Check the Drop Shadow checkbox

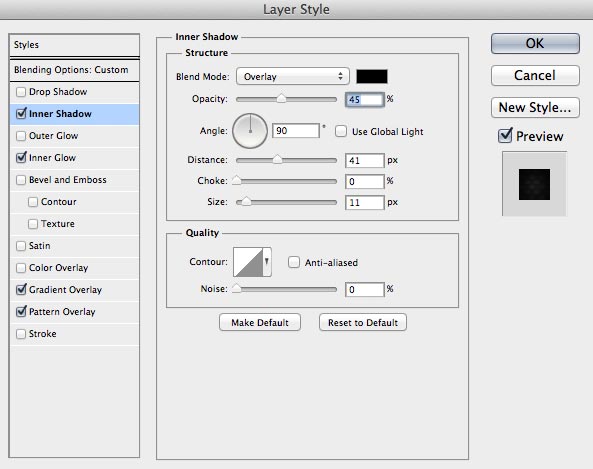[21, 92]
